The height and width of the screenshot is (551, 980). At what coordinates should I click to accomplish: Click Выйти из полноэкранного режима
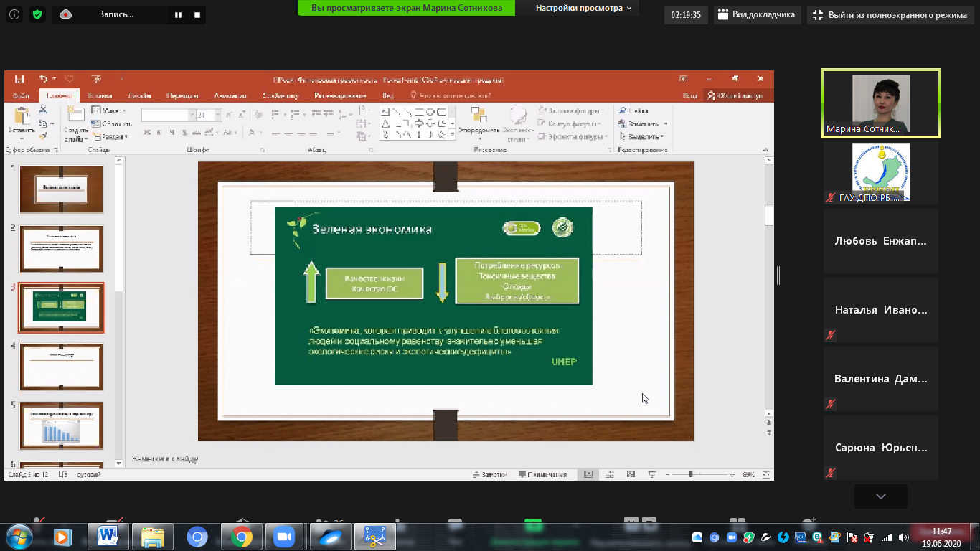coord(890,14)
